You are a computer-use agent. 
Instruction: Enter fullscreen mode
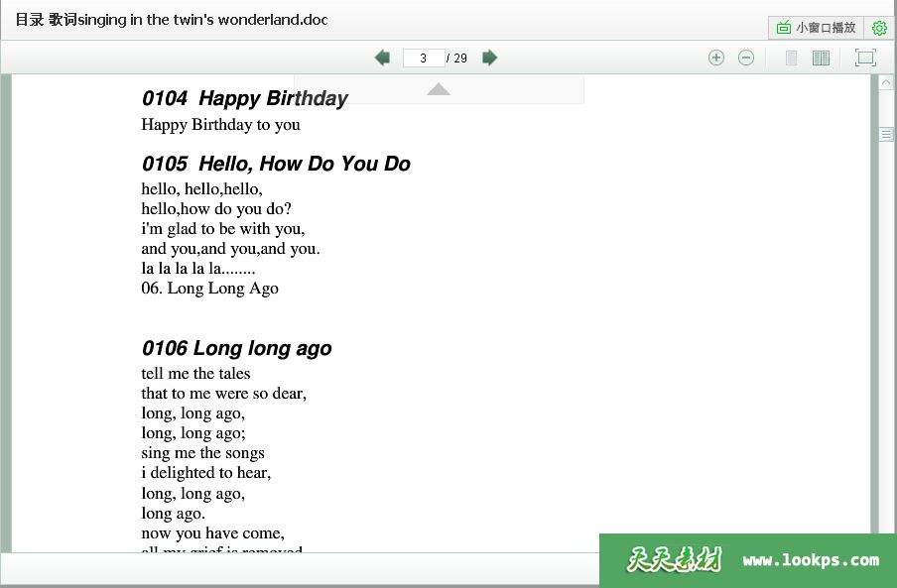click(x=865, y=58)
